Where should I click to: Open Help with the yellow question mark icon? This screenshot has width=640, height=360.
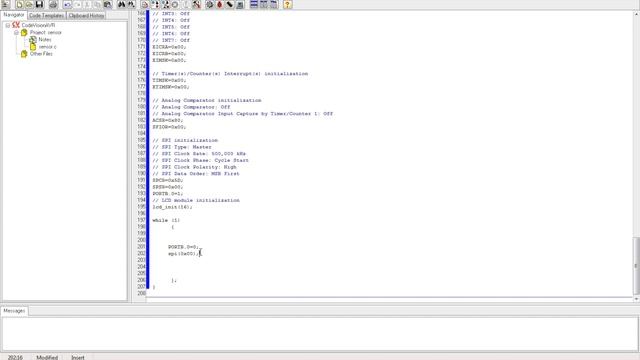coord(287,4)
